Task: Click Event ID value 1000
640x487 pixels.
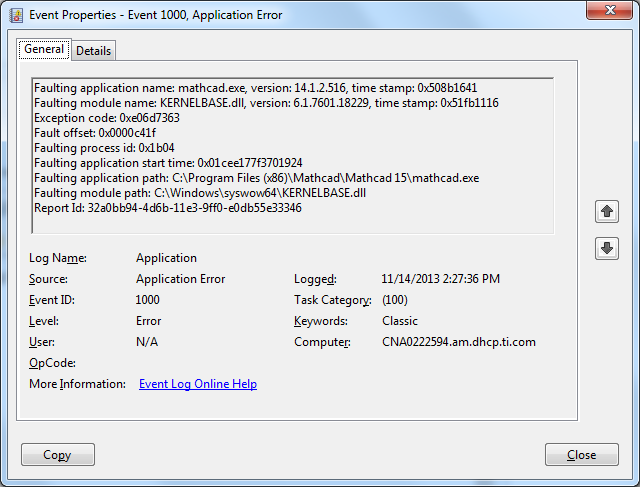Action: [147, 300]
